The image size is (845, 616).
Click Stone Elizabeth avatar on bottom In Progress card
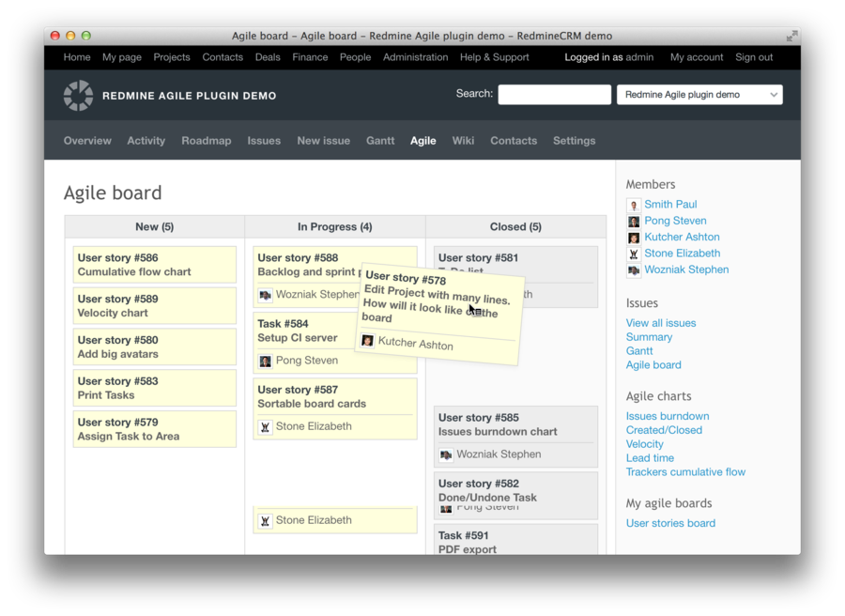[x=265, y=520]
